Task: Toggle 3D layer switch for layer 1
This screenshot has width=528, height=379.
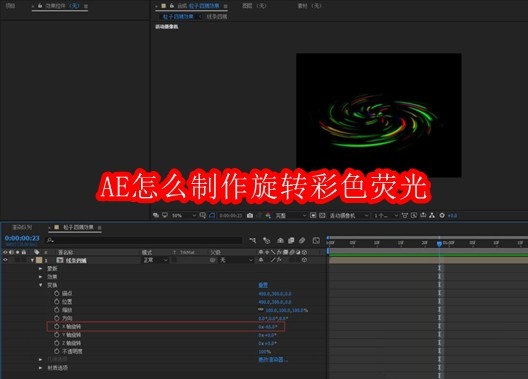Action: pyautogui.click(x=304, y=260)
